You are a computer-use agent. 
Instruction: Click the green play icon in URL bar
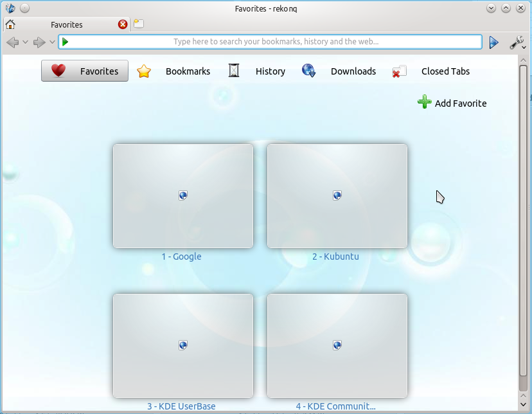coord(65,42)
